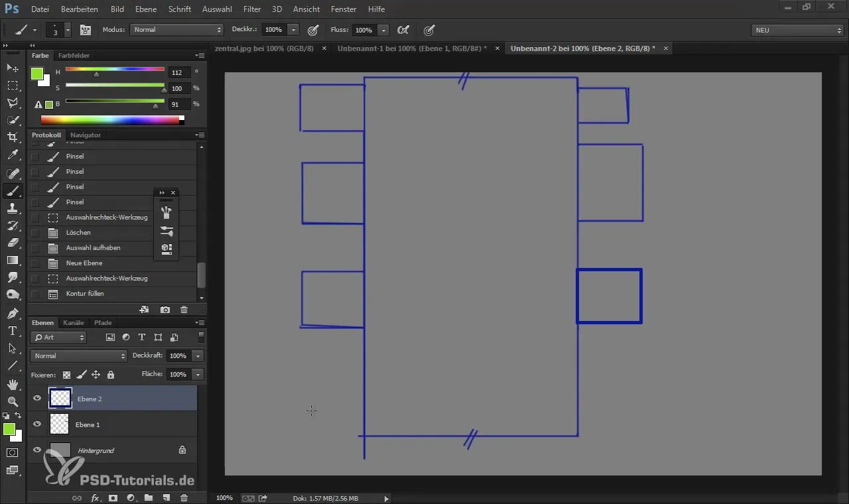849x504 pixels.
Task: Toggle lock transparent pixels next to Fixieren
Action: tap(66, 375)
